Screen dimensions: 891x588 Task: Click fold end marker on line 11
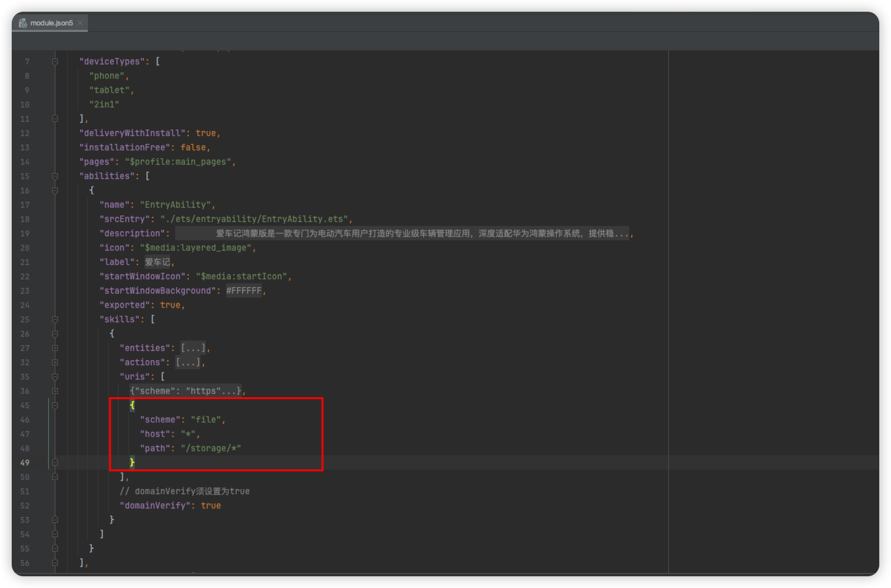coord(55,119)
